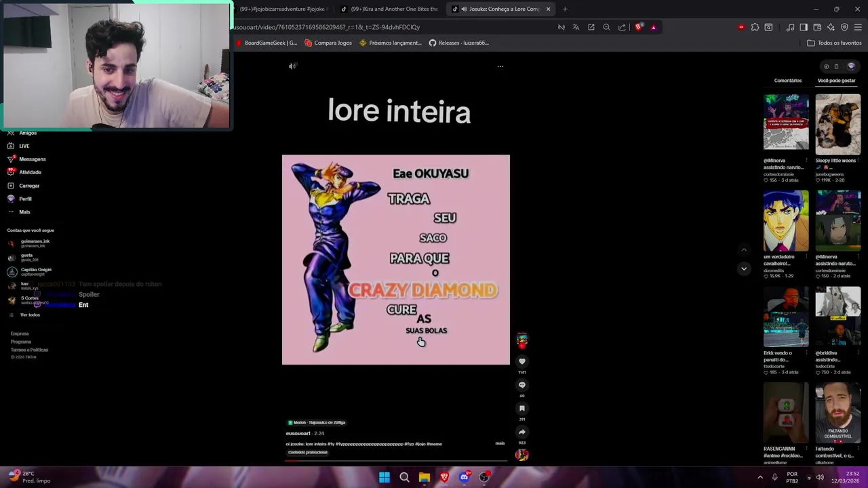Open a new browser tab with the plus button

pyautogui.click(x=565, y=9)
